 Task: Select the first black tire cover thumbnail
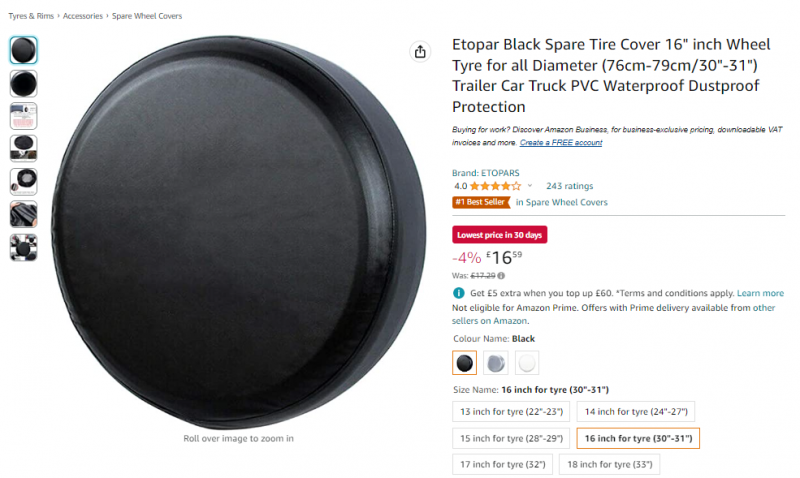tap(23, 50)
